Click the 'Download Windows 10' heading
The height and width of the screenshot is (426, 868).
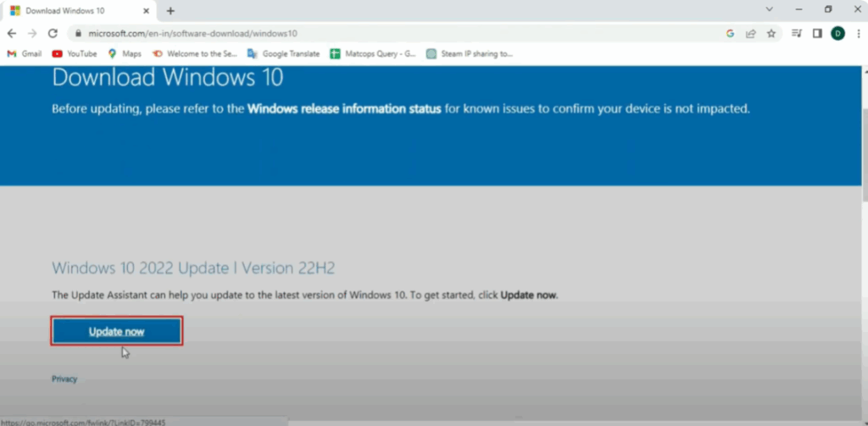(167, 77)
